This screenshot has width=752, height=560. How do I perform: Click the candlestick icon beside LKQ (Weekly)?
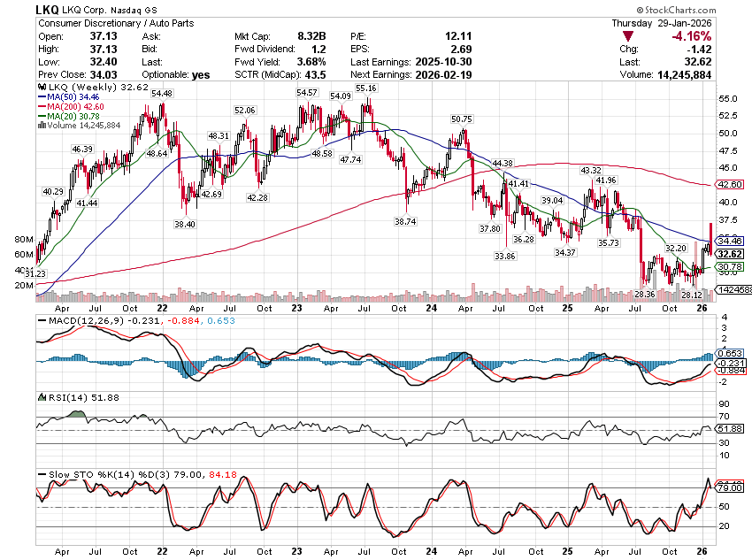pyautogui.click(x=40, y=88)
